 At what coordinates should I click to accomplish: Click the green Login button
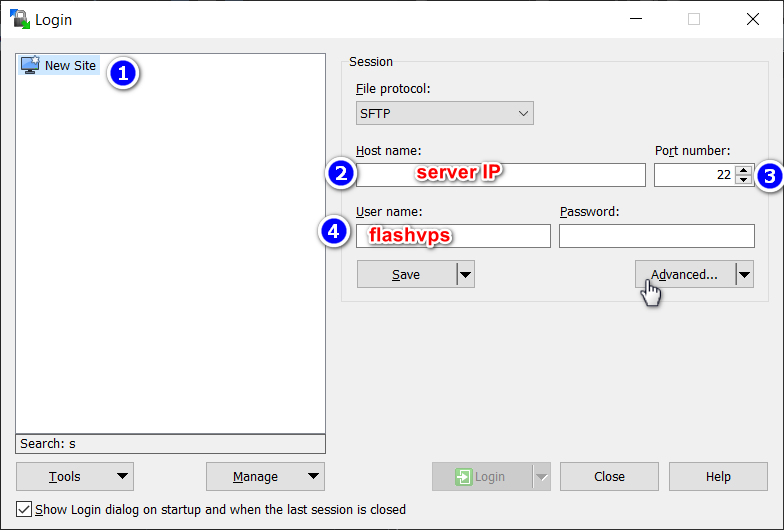pyautogui.click(x=481, y=477)
